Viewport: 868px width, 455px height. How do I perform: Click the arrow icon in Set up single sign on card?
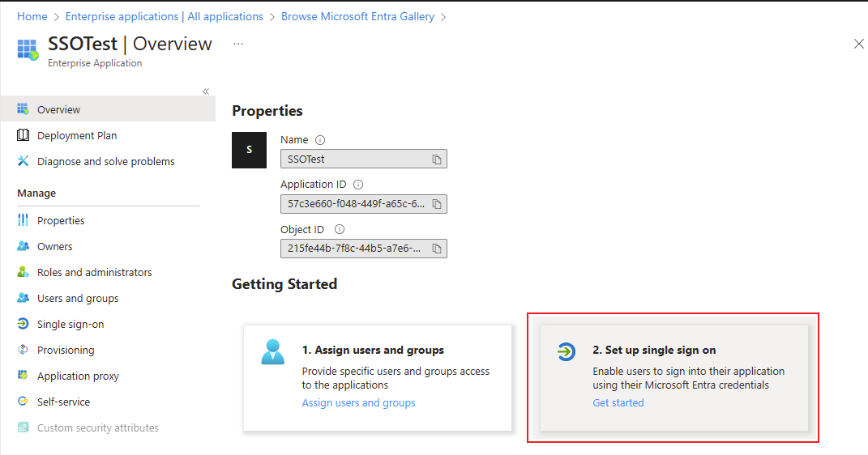[567, 351]
